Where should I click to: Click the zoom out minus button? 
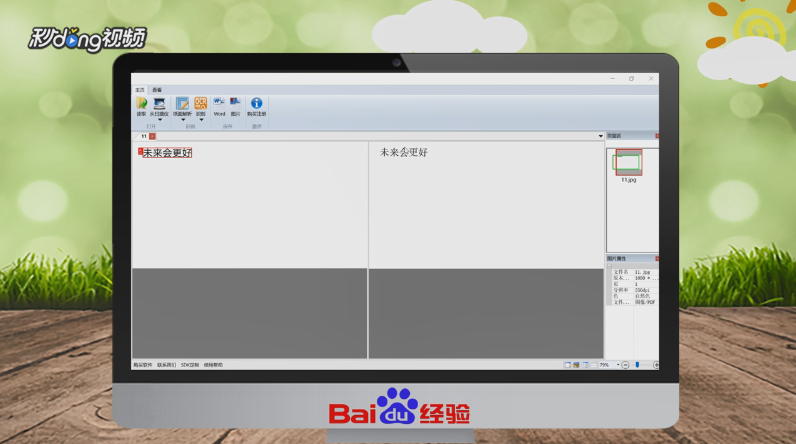pyautogui.click(x=625, y=365)
